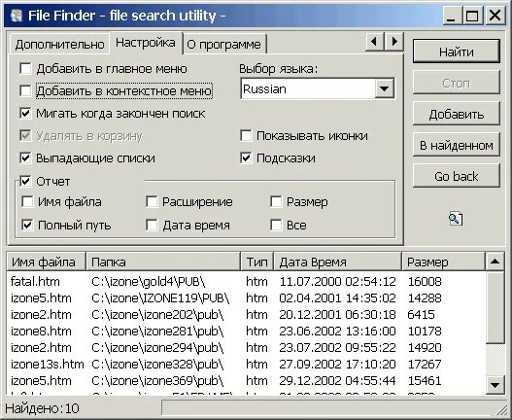The height and width of the screenshot is (420, 512).
Task: Sort results by Тип column header
Action: coord(257,262)
